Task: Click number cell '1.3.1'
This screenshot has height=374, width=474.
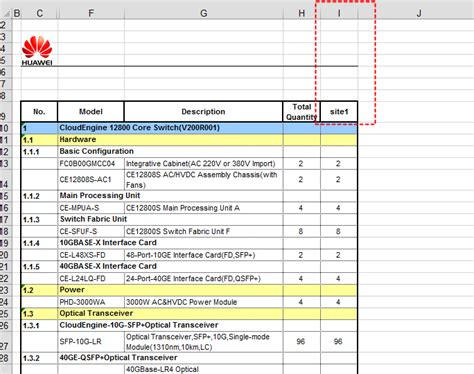Action: point(39,326)
